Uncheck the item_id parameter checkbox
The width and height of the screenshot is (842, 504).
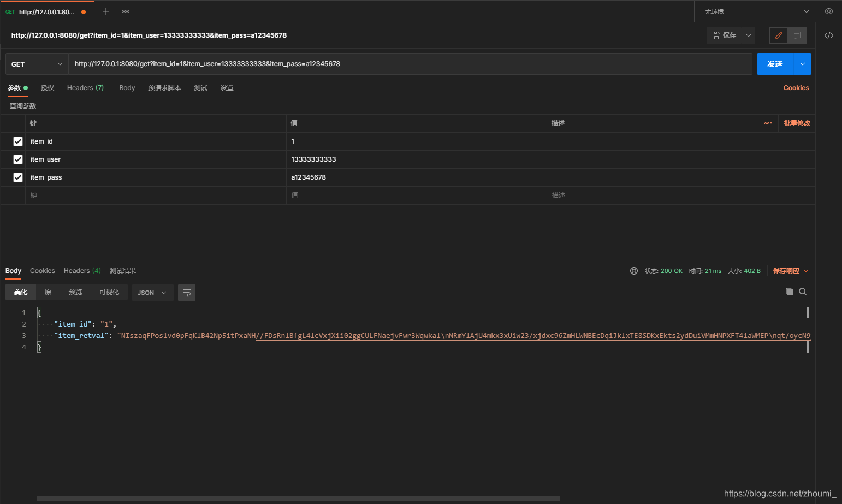18,141
